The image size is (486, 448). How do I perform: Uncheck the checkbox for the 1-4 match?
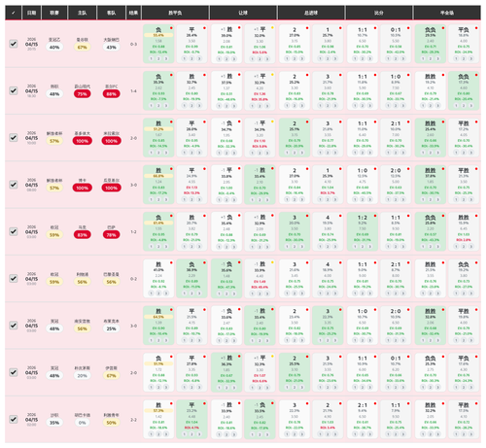click(x=14, y=90)
